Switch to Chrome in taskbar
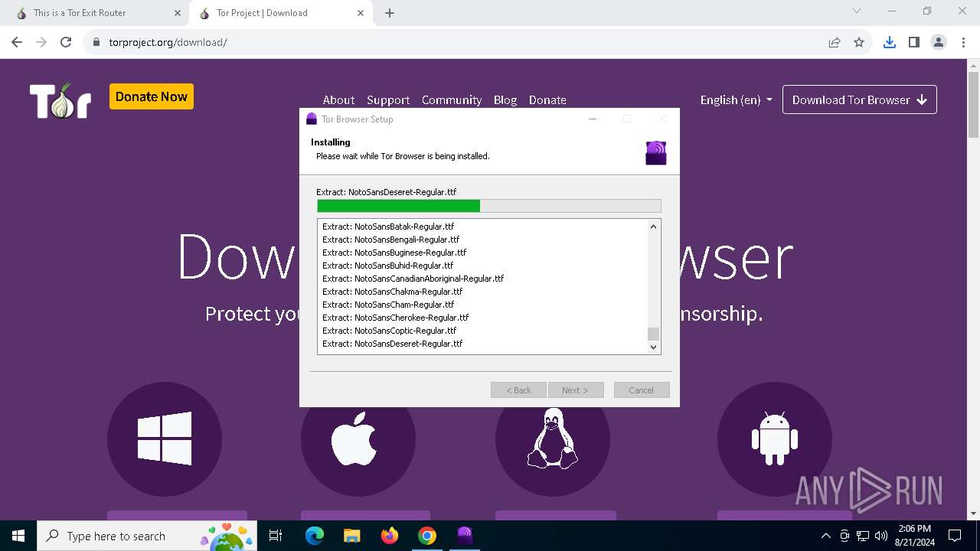 point(427,536)
